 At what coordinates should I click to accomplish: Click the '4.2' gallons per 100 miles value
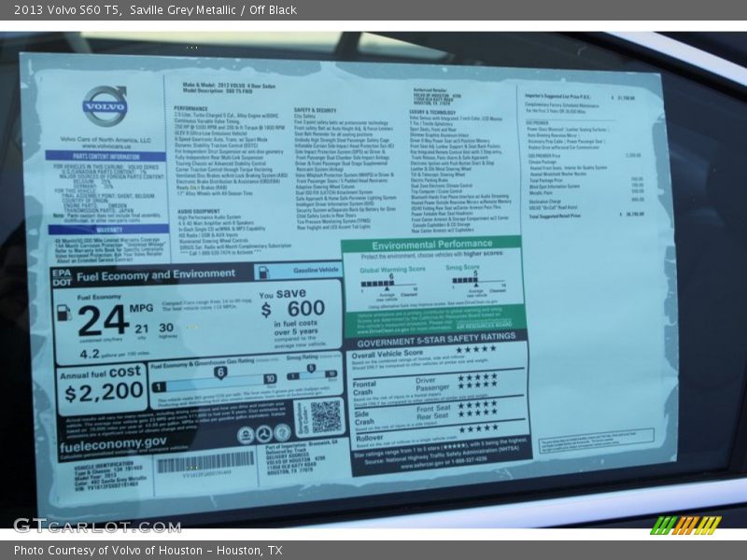[90, 354]
